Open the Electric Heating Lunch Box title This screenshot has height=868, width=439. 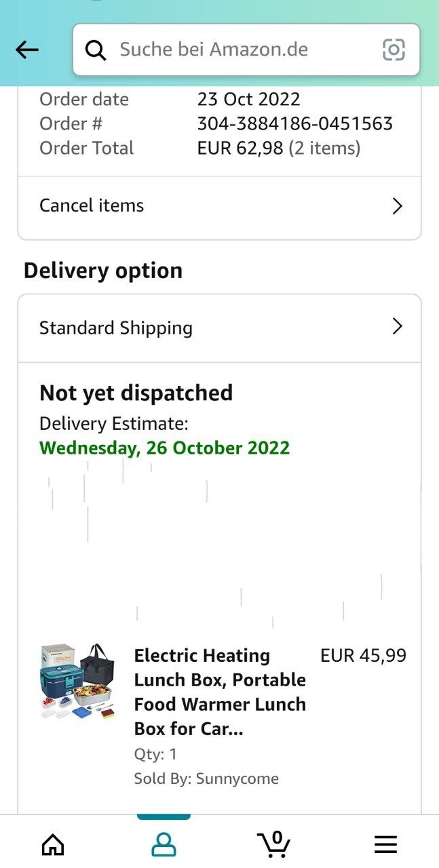[220, 692]
